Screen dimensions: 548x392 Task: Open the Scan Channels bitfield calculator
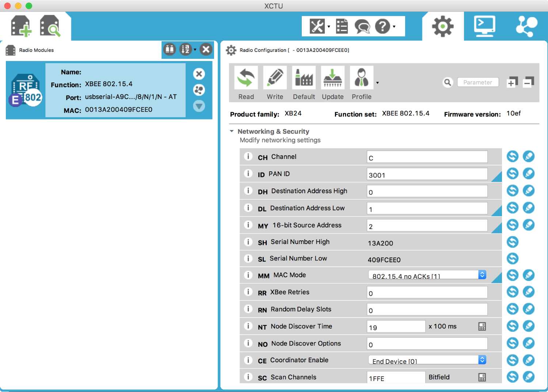482,377
